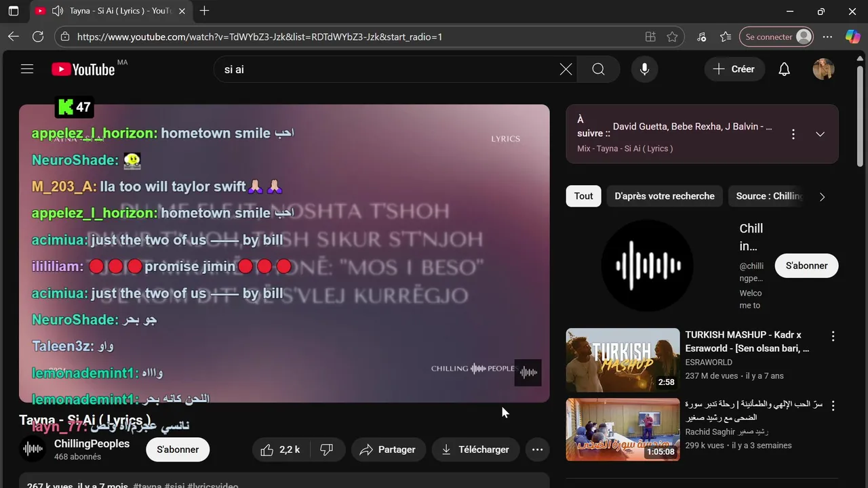Sign in via Se connecter button

click(x=776, y=37)
